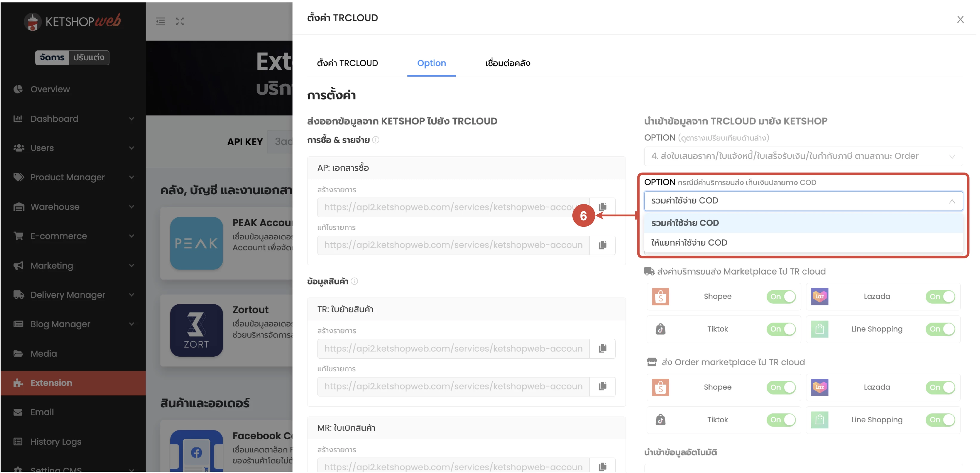Select ให้แยกค่าใช้จ่าย COD option
This screenshot has height=473, width=980.
(x=803, y=243)
